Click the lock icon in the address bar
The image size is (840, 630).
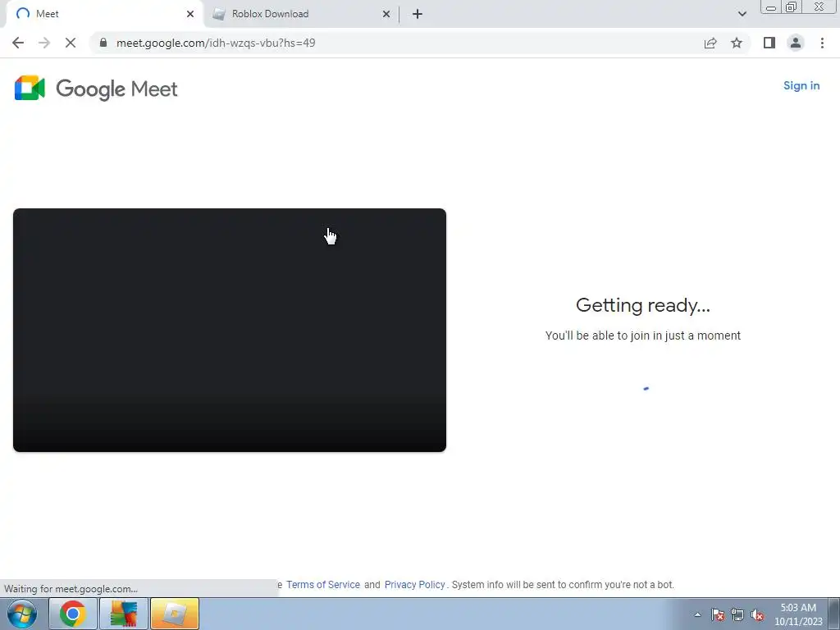coord(103,43)
